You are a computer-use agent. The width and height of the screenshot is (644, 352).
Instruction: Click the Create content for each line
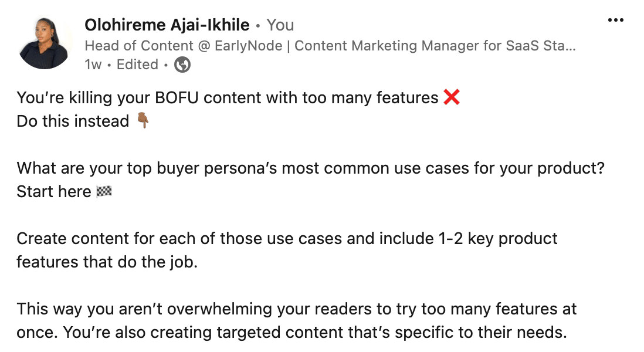pos(287,239)
